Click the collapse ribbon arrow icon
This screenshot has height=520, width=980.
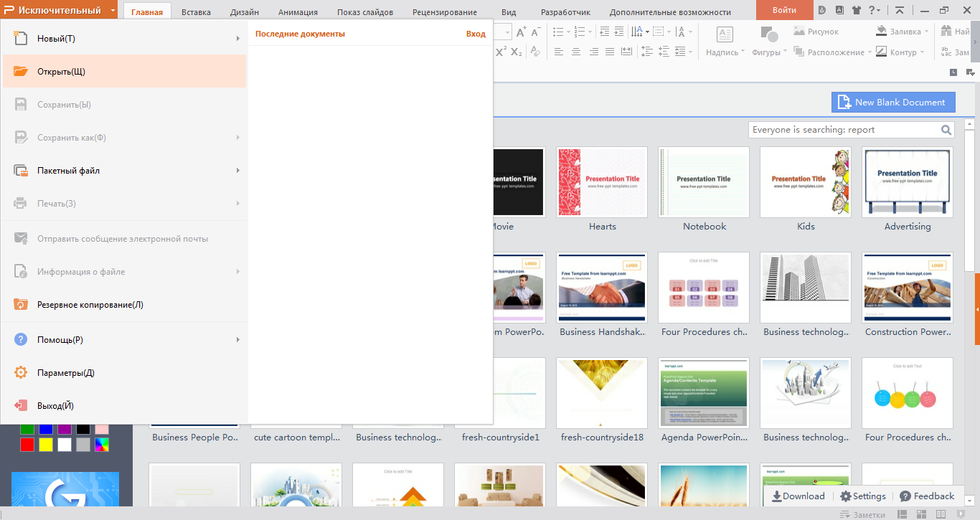(900, 10)
